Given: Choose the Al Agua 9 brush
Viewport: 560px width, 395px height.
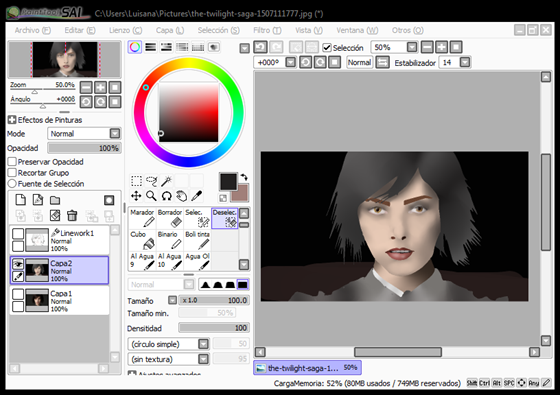Looking at the screenshot, I should (x=142, y=261).
